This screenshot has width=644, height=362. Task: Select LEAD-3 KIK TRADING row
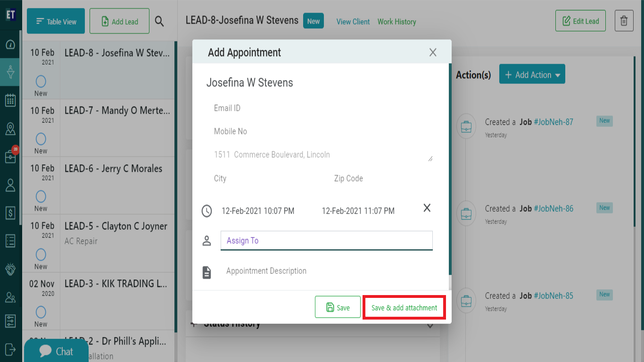pos(98,301)
